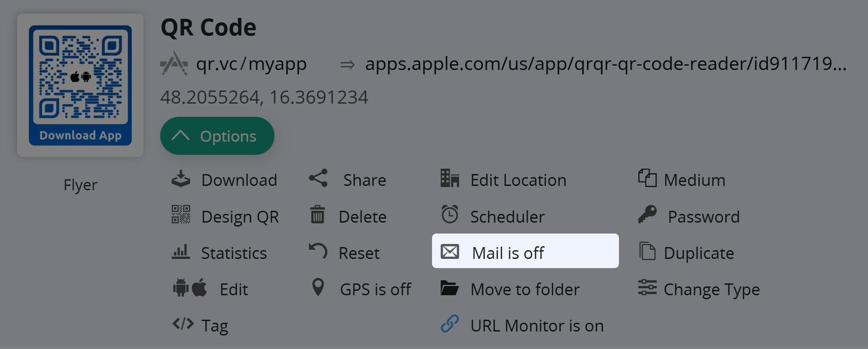The height and width of the screenshot is (349, 868).
Task: Click the Reset undo arrow icon
Action: coord(318,251)
